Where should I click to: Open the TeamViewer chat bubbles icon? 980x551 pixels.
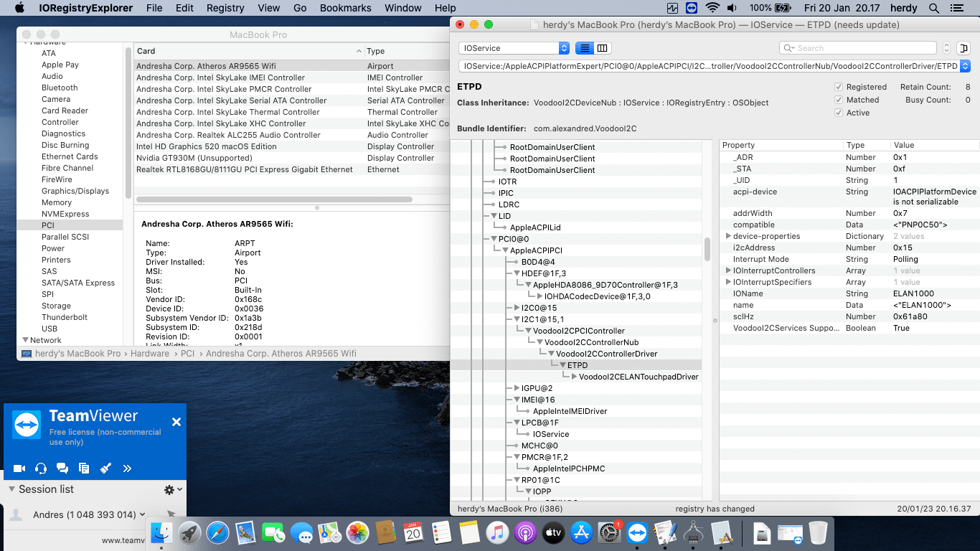click(x=62, y=468)
